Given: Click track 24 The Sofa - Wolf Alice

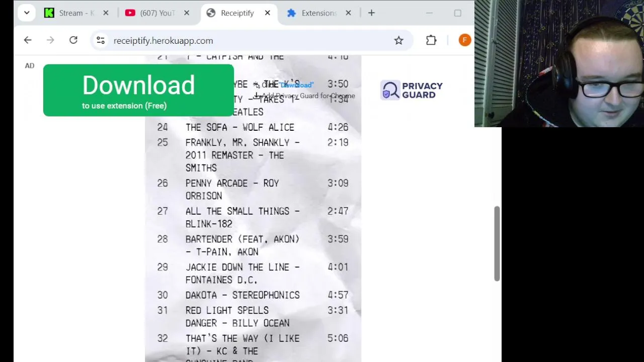Looking at the screenshot, I should point(240,127).
